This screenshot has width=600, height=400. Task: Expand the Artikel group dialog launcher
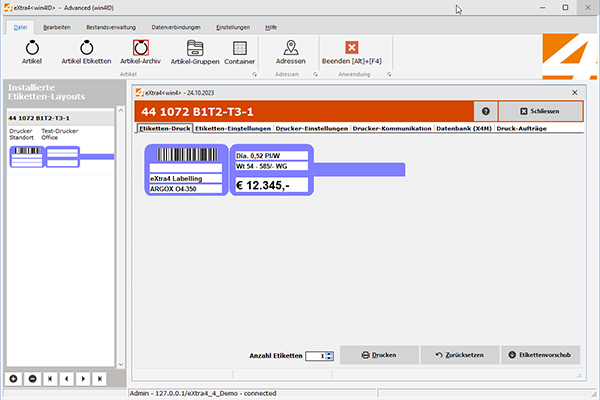tap(255, 75)
